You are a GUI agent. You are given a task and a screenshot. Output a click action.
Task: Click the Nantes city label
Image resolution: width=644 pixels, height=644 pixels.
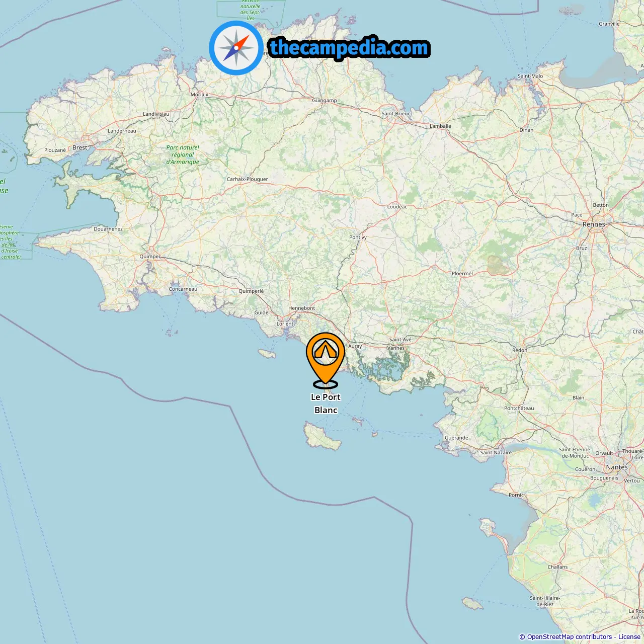click(617, 467)
